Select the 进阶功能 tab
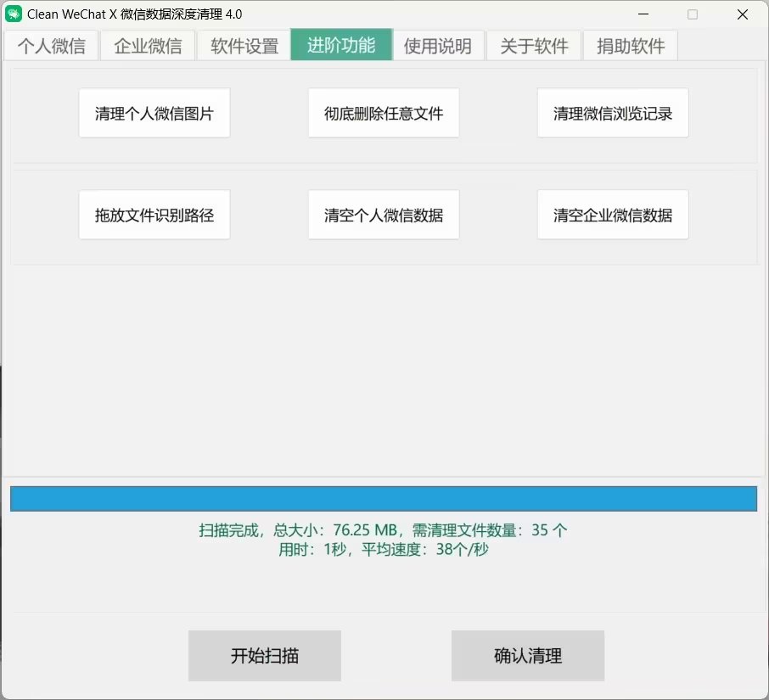 [341, 45]
